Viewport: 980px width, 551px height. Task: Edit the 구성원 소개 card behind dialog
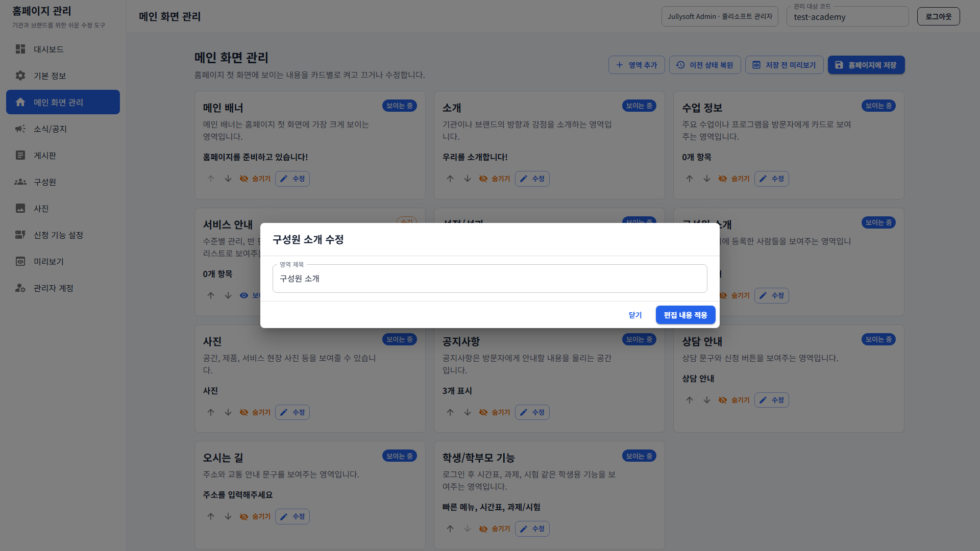pos(772,295)
